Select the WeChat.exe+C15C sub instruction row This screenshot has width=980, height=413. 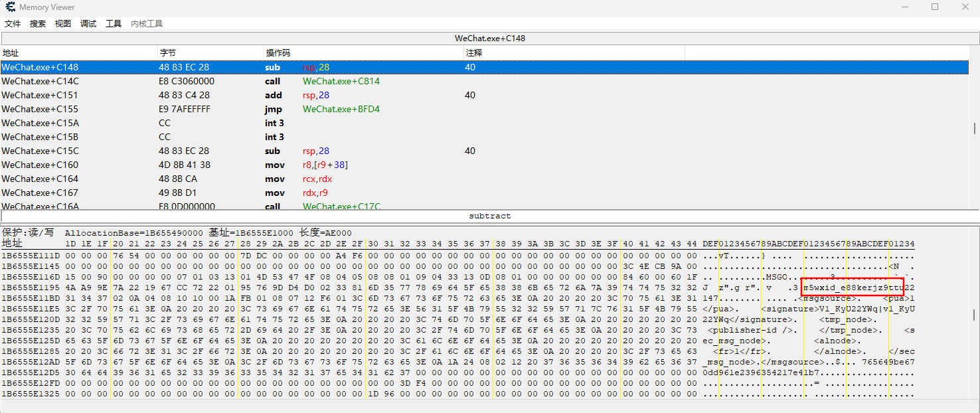pyautogui.click(x=485, y=151)
